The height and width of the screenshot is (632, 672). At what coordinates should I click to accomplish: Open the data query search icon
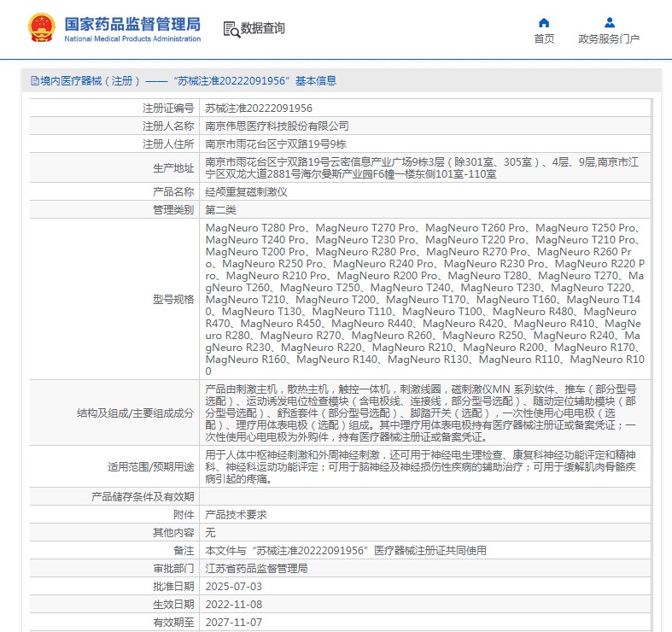point(231,29)
